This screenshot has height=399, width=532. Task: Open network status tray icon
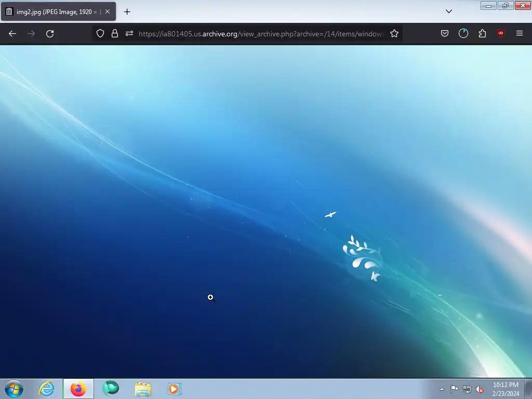click(x=467, y=390)
